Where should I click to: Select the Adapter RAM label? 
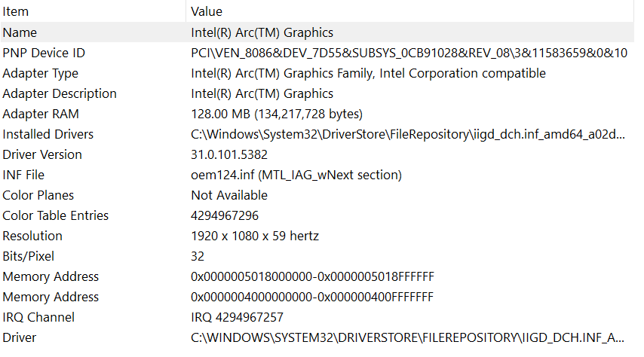(x=41, y=114)
